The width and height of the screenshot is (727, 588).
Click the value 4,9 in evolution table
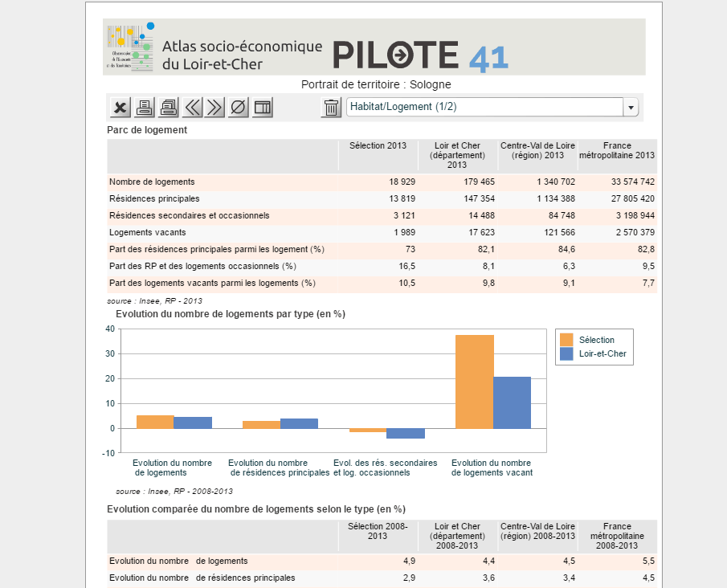pyautogui.click(x=410, y=561)
